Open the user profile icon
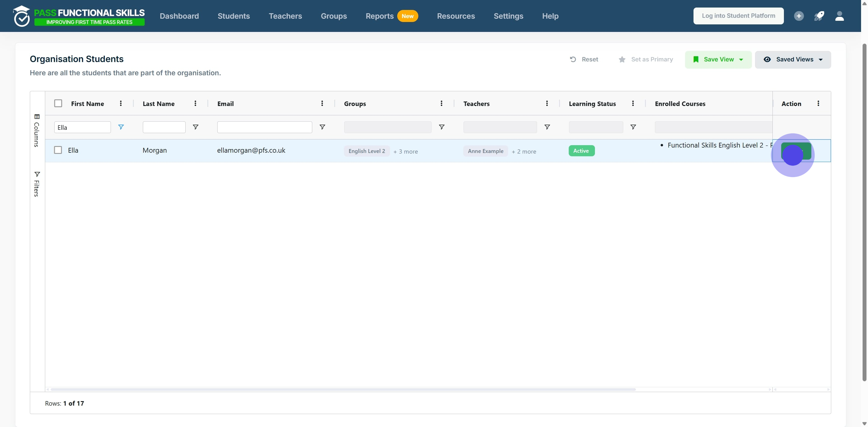This screenshot has width=868, height=427. click(x=839, y=16)
